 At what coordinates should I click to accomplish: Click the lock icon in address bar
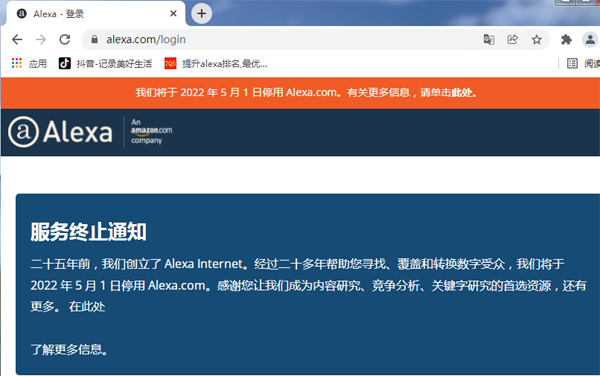click(95, 39)
